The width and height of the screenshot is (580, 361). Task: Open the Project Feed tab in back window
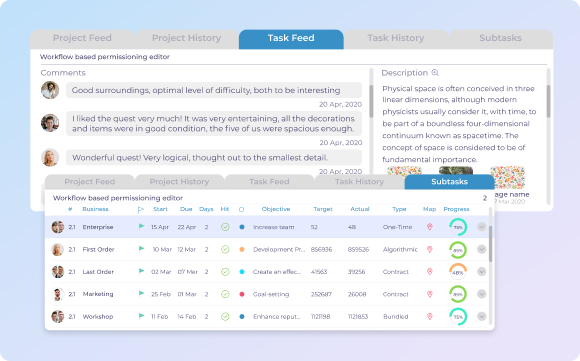pyautogui.click(x=82, y=38)
